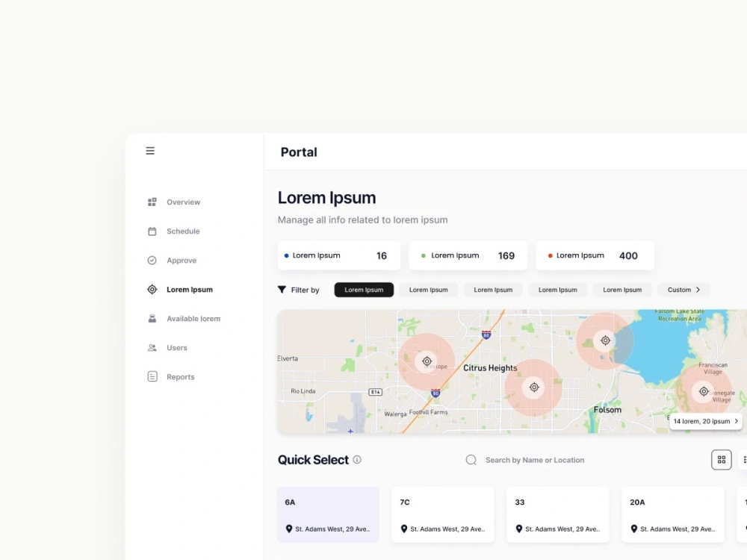The width and height of the screenshot is (747, 560).
Task: Click location pin on 7C card
Action: click(404, 529)
